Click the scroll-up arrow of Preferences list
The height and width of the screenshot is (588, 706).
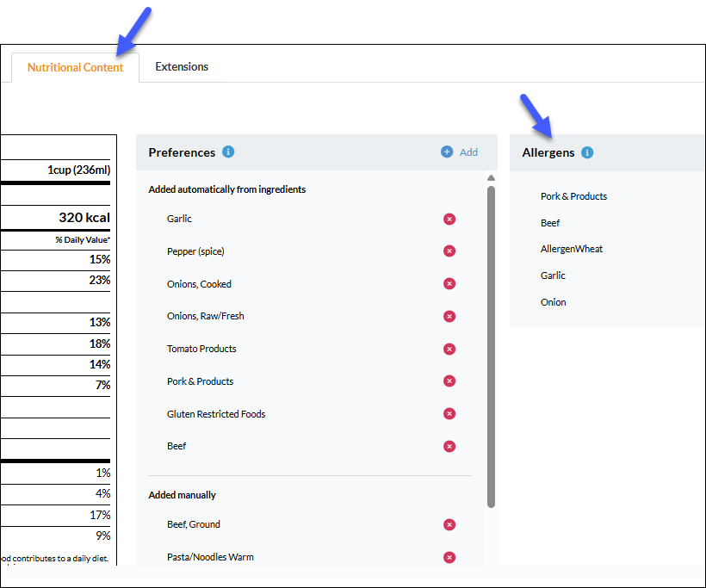point(491,178)
